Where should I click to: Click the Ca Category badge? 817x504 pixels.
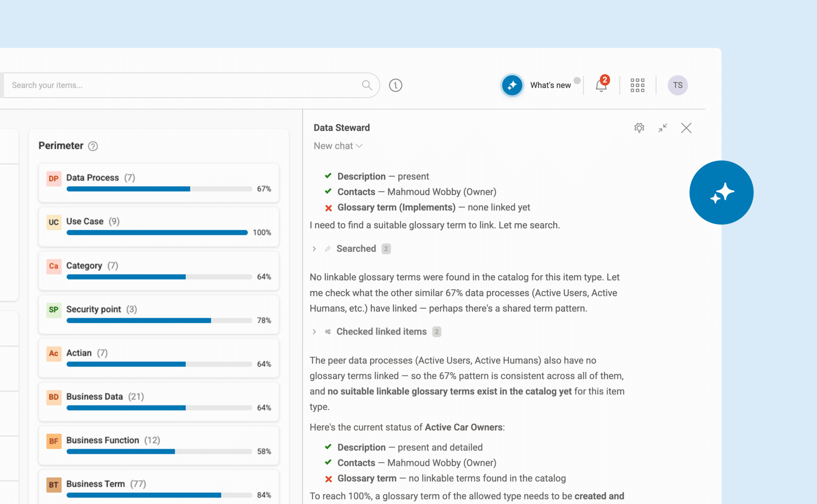54,266
